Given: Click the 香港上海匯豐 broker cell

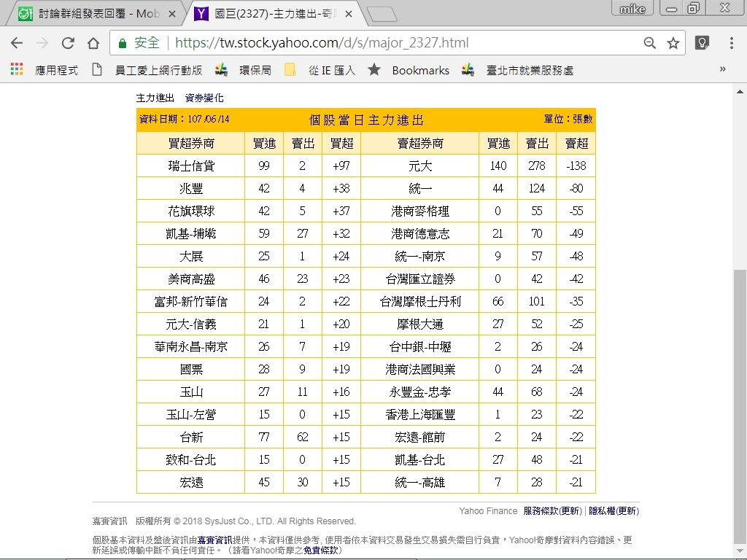Looking at the screenshot, I should (420, 415).
